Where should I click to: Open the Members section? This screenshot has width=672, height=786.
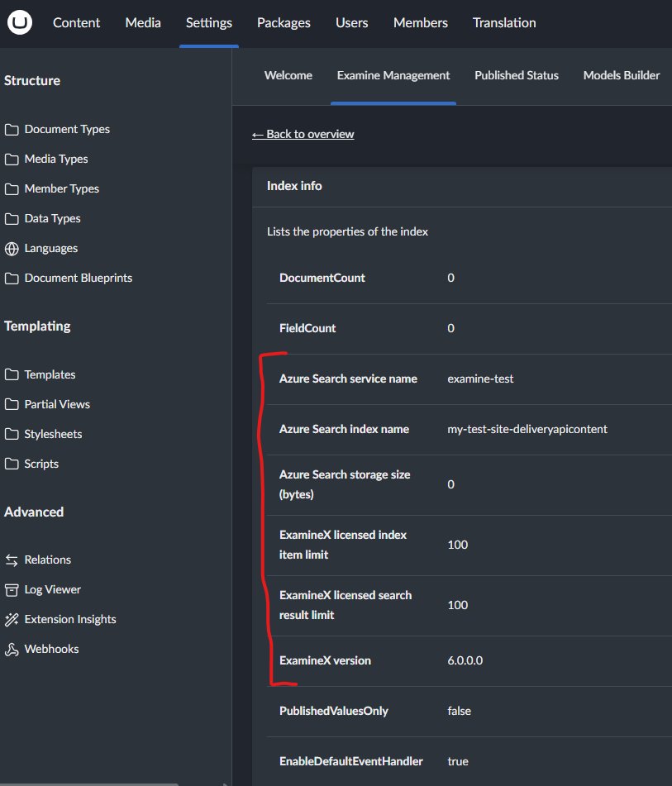pos(420,22)
